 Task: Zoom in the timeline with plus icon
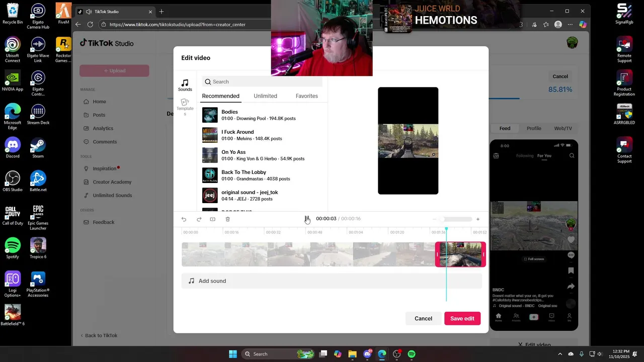477,219
